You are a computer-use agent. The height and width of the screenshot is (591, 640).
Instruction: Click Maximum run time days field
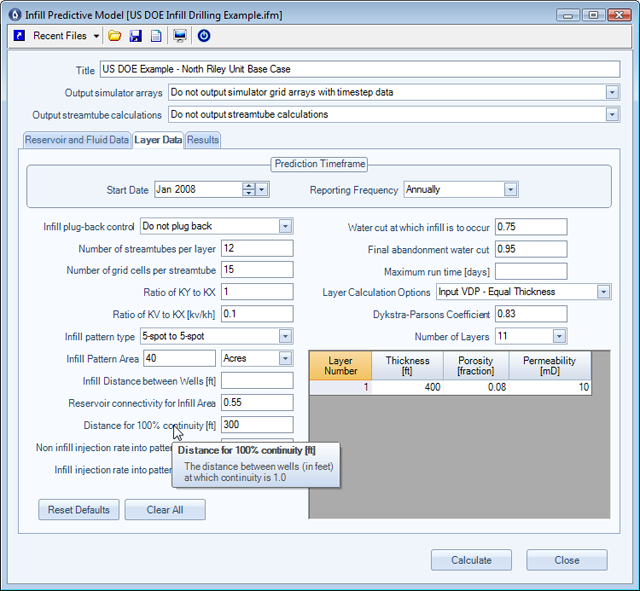click(531, 271)
